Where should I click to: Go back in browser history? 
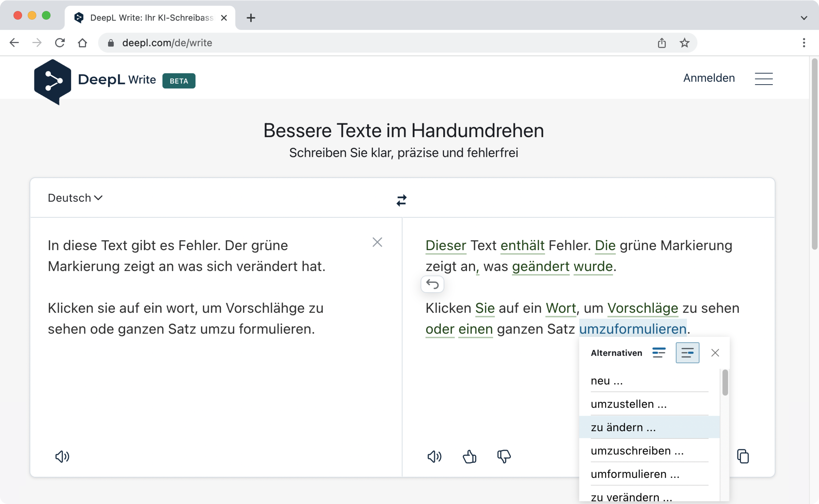[14, 43]
